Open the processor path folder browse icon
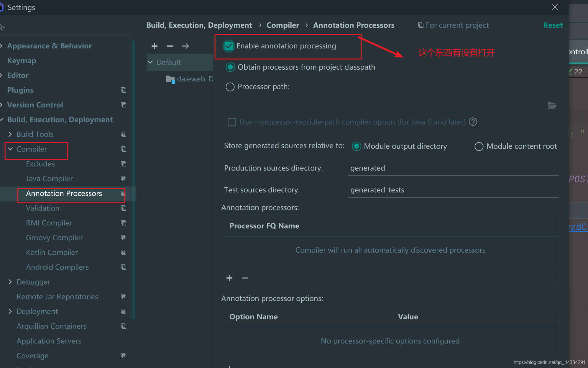The height and width of the screenshot is (368, 588). click(x=552, y=105)
